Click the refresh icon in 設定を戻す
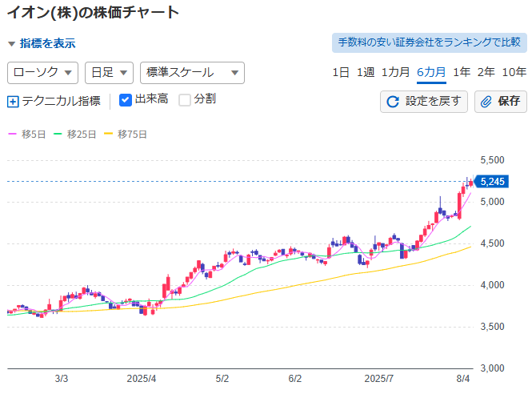This screenshot has width=532, height=394. click(x=393, y=102)
